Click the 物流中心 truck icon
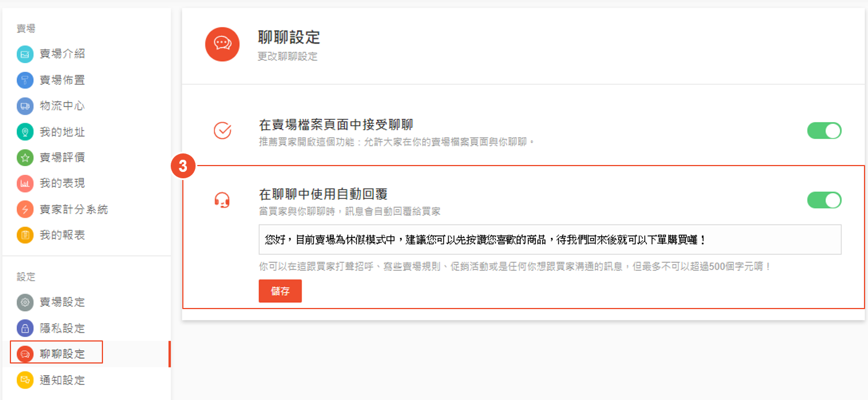The width and height of the screenshot is (868, 400). coord(25,106)
